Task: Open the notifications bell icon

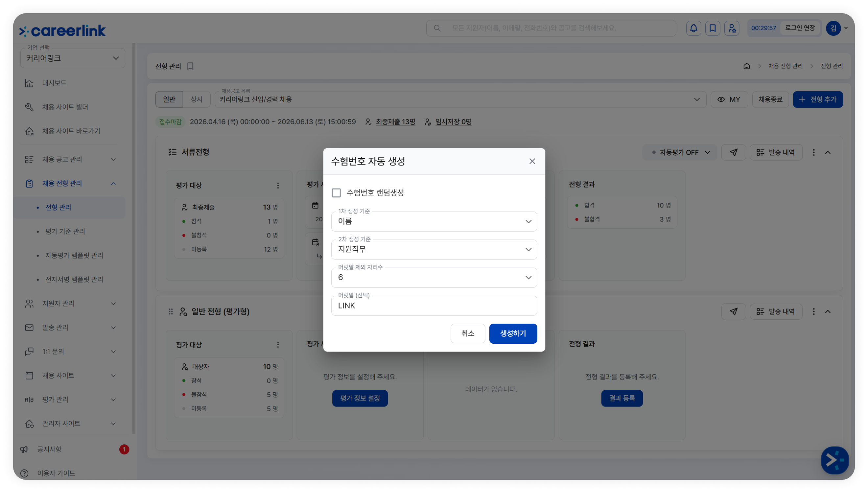Action: click(693, 28)
